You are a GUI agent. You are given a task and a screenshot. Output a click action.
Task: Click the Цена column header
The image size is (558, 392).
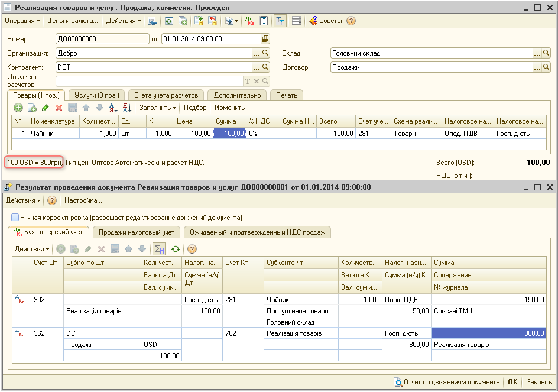pyautogui.click(x=194, y=121)
